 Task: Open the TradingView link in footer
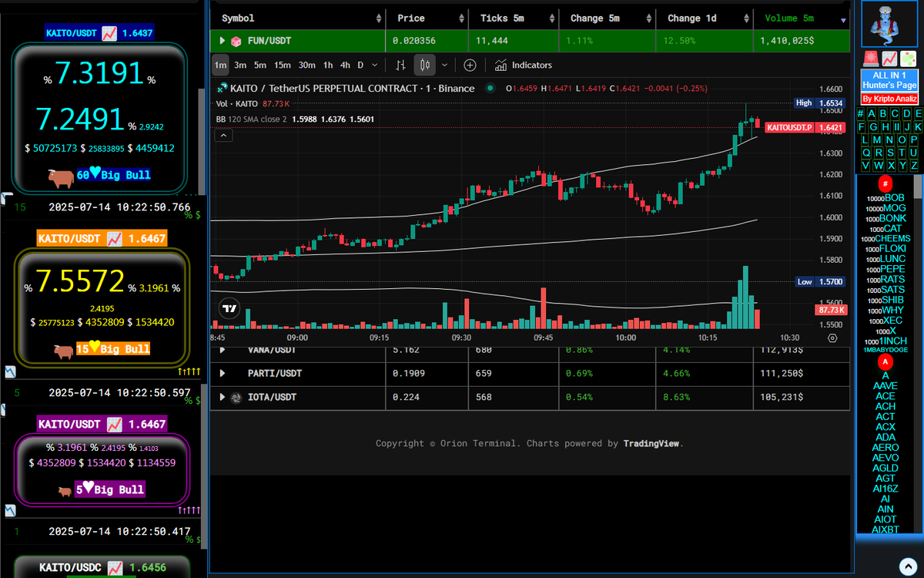[x=651, y=444]
